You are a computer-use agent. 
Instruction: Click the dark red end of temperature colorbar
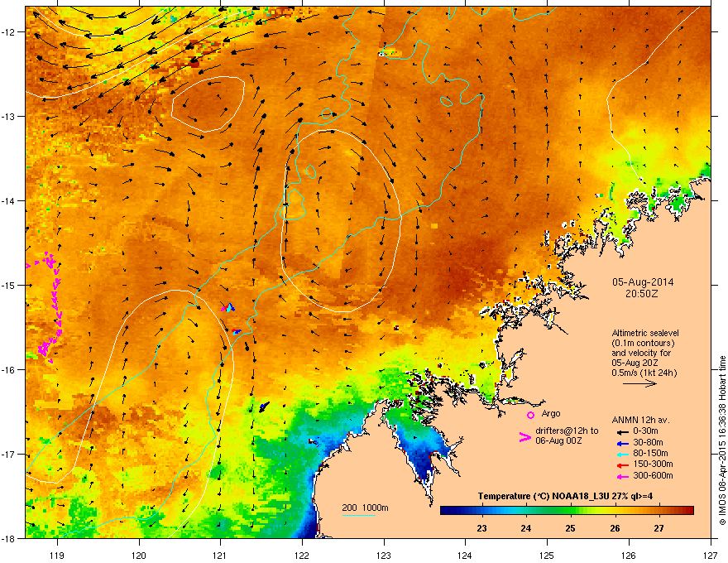pos(688,511)
